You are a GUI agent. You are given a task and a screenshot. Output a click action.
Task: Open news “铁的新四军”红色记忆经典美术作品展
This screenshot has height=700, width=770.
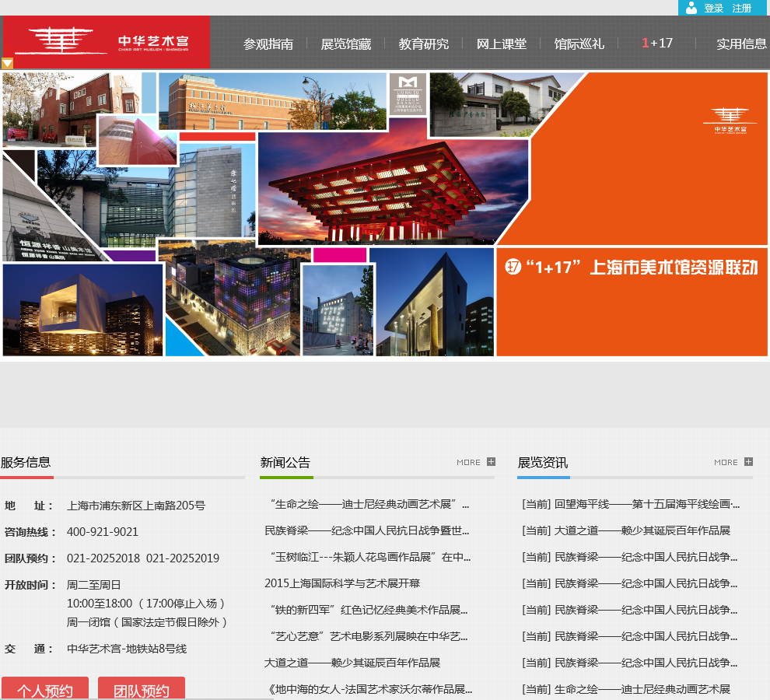(366, 610)
